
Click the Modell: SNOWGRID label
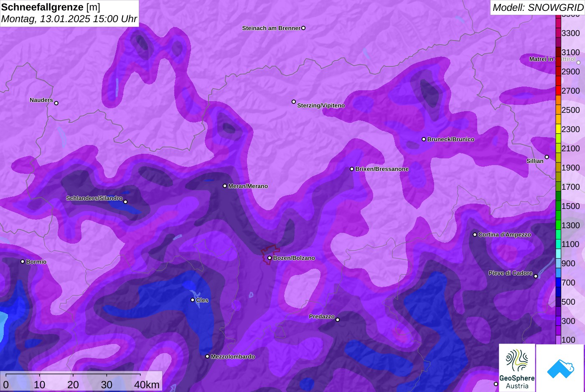pos(538,8)
